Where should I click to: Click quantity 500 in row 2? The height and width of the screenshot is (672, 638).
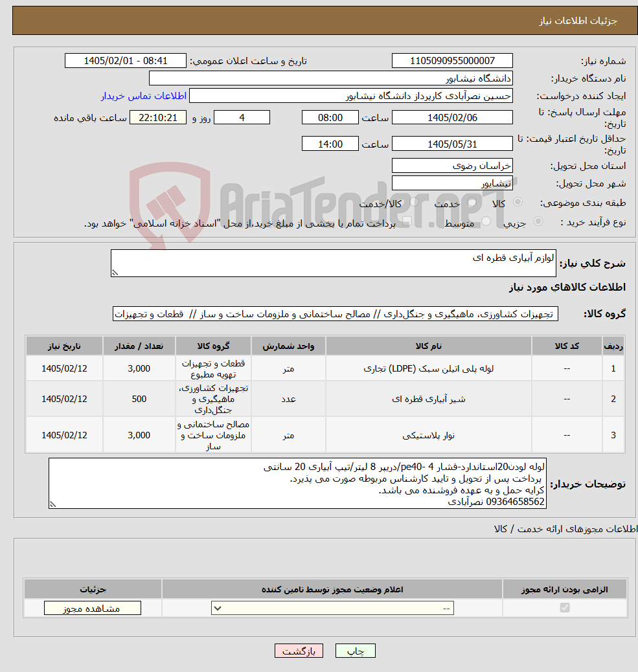click(139, 399)
